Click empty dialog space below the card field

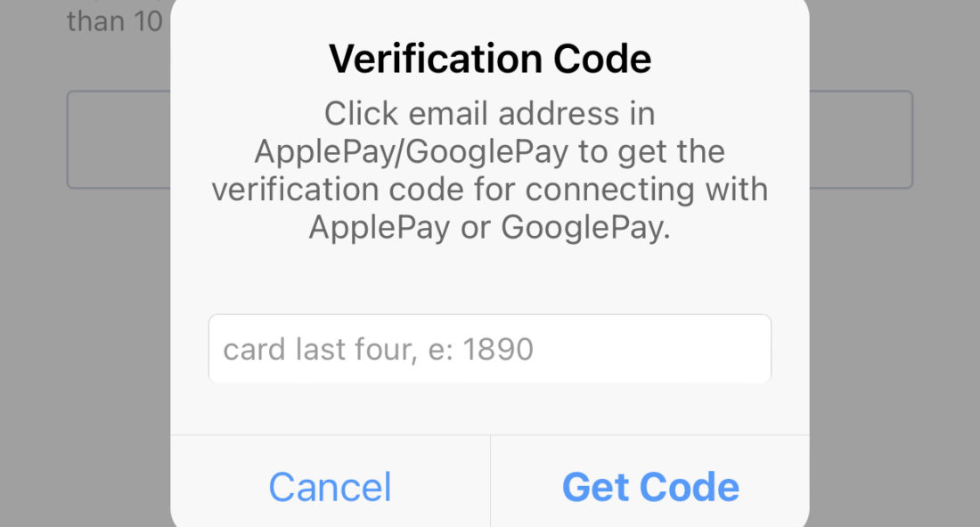tap(489, 409)
